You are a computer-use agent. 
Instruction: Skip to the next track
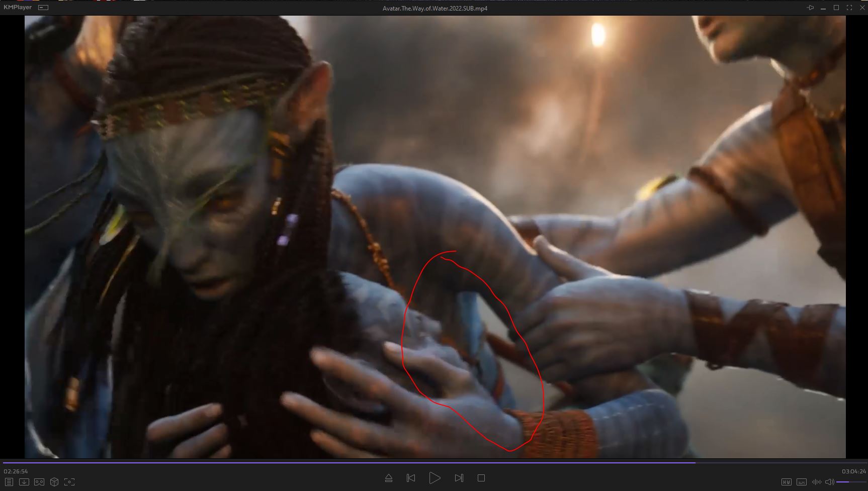[459, 478]
